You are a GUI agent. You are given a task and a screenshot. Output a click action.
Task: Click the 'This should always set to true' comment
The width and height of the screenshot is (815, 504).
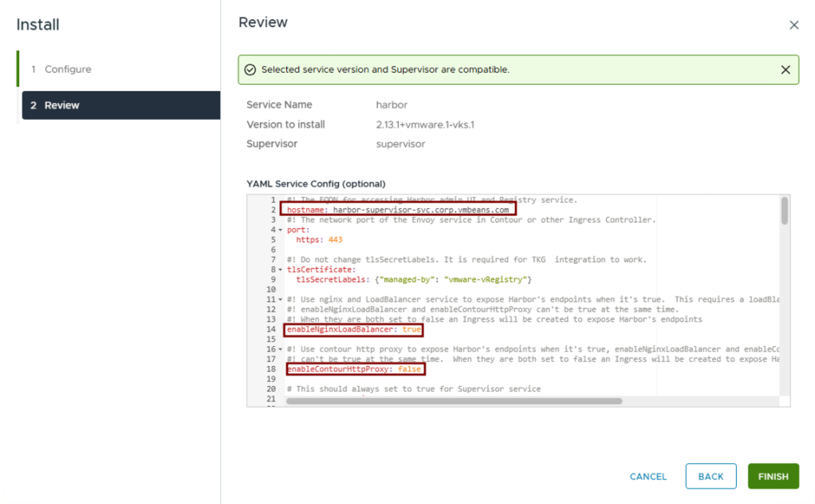(414, 388)
